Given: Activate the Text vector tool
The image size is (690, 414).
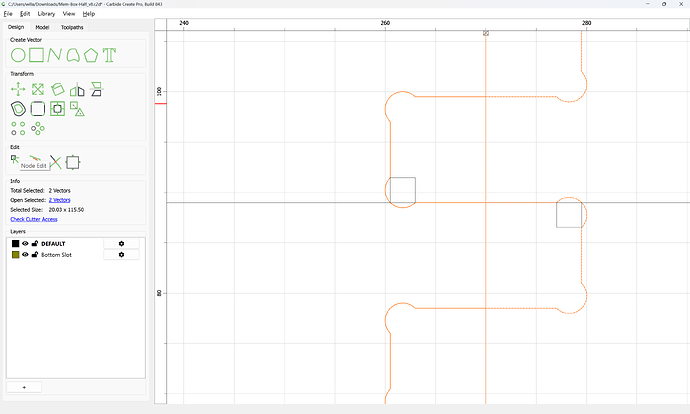Looking at the screenshot, I should [109, 55].
